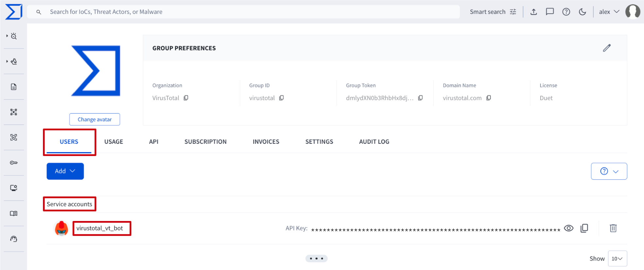Open the Show 10 rows dropdown
Screen dimensions: 644x270
coord(618,259)
